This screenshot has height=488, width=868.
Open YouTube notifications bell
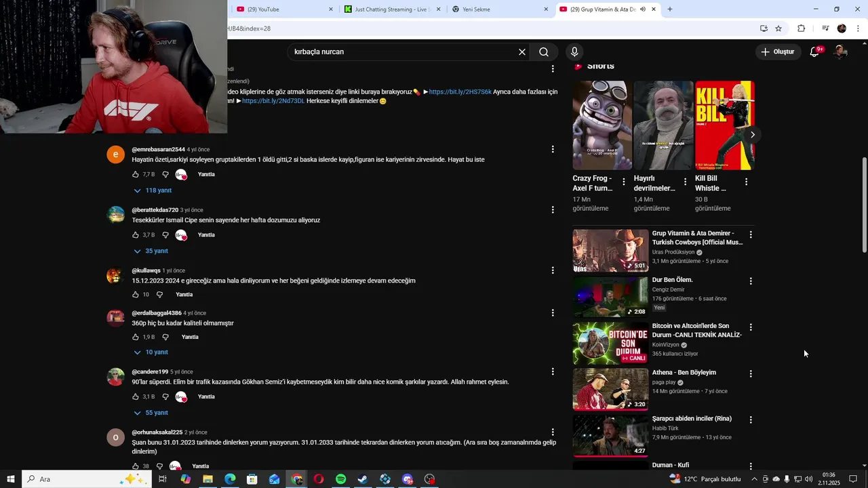[x=815, y=52]
